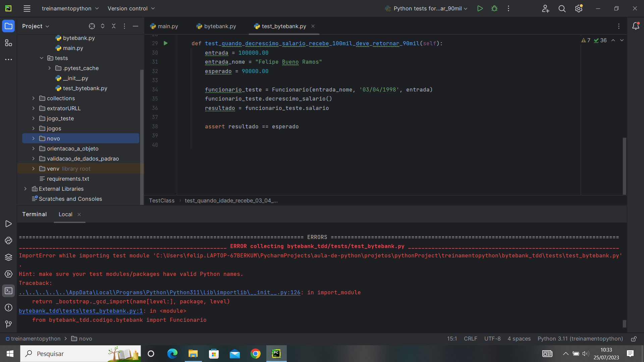Go to previous highlighted error arrow
Image resolution: width=644 pixels, height=362 pixels.
tap(613, 41)
